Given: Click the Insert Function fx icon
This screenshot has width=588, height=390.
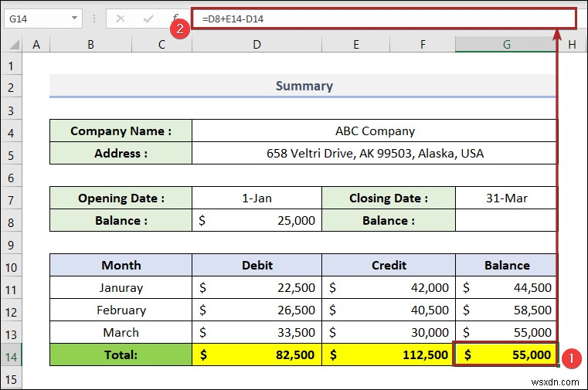Looking at the screenshot, I should (175, 18).
